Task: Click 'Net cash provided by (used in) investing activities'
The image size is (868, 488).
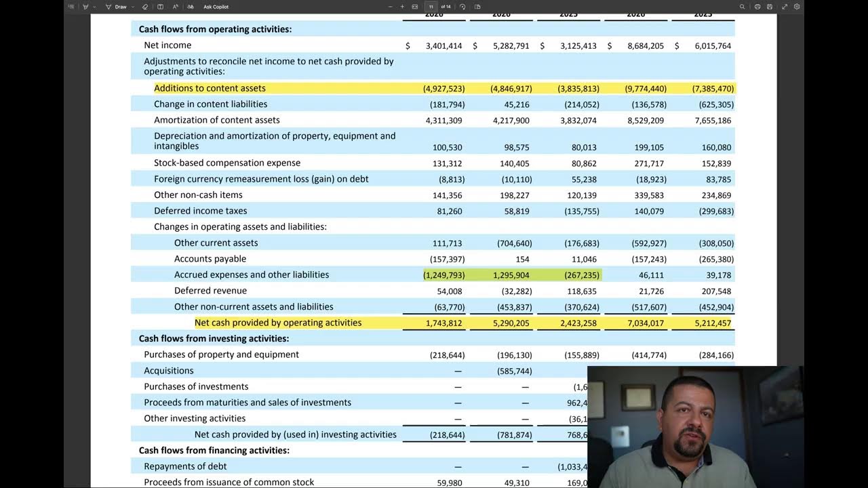Action: 296,434
